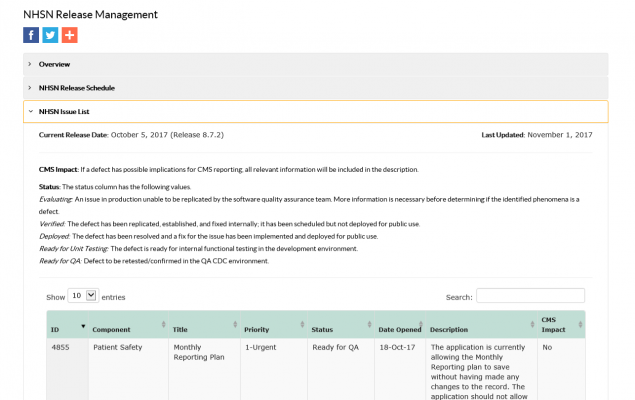Sort by Component column sort icon

(164, 325)
